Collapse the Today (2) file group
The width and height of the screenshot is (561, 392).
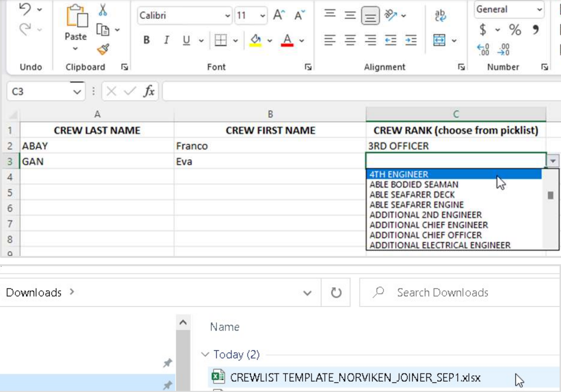pyautogui.click(x=205, y=354)
